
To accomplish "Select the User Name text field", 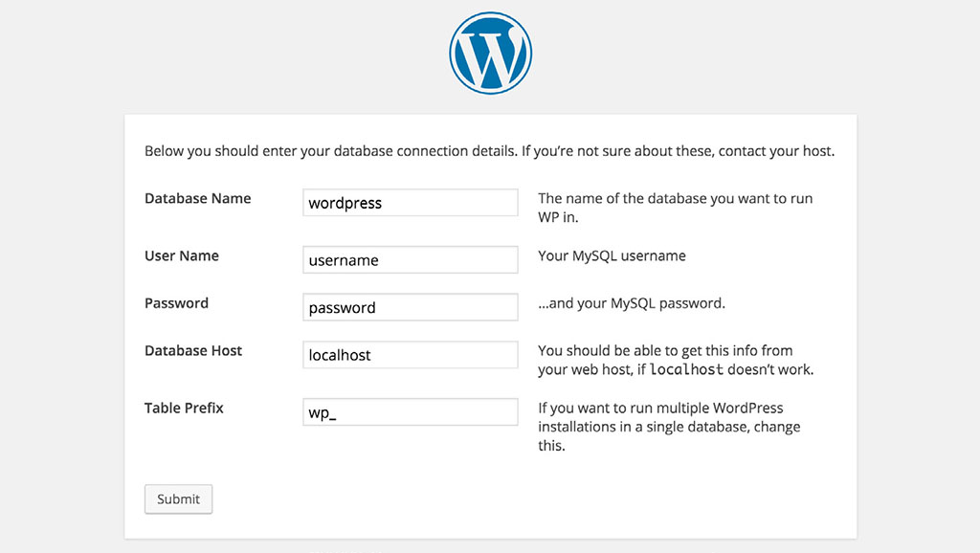I will pos(410,259).
